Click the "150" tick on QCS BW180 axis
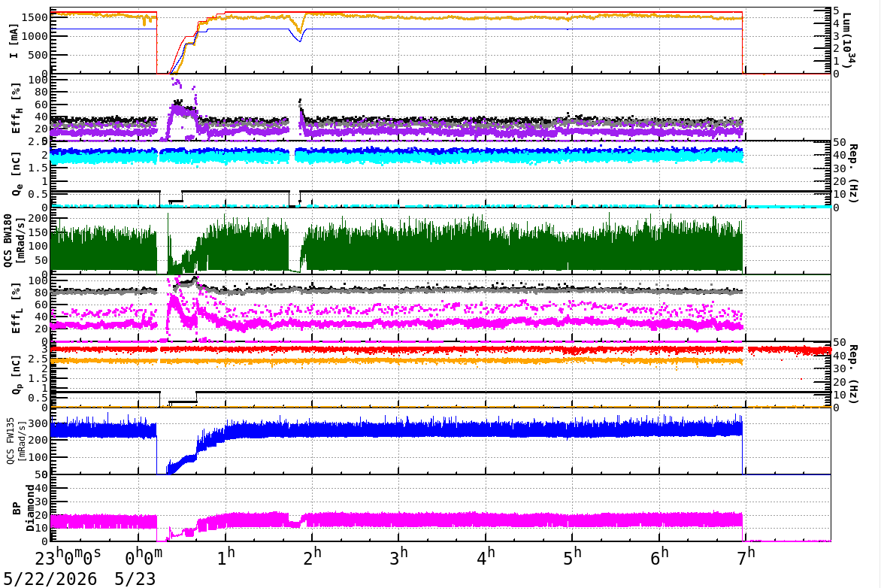881x588 pixels. tap(39, 232)
